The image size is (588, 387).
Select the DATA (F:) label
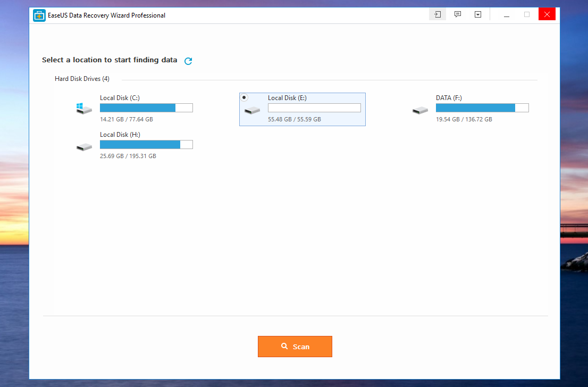coord(449,98)
